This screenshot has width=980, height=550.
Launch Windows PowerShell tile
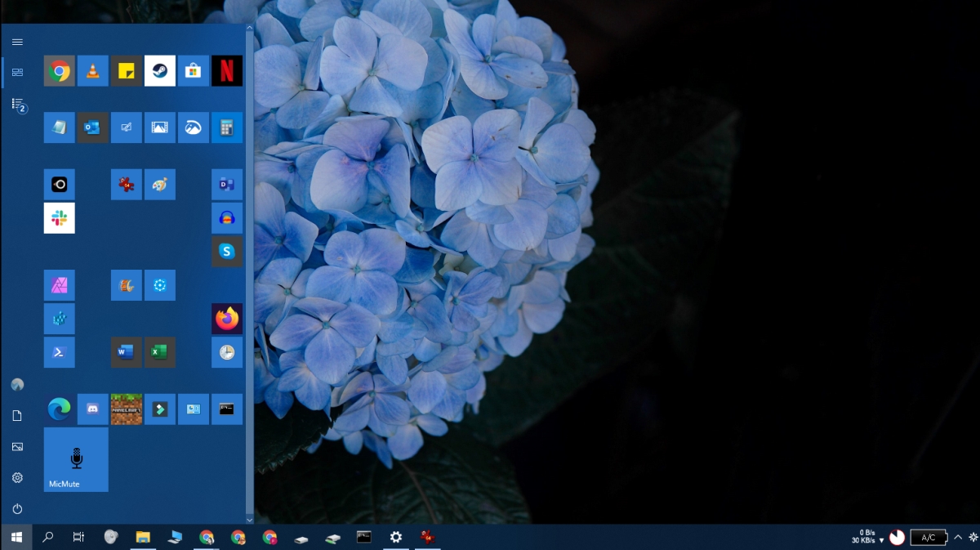(59, 351)
